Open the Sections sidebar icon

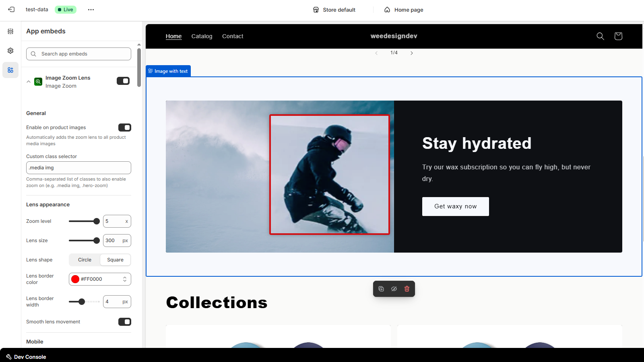(10, 31)
